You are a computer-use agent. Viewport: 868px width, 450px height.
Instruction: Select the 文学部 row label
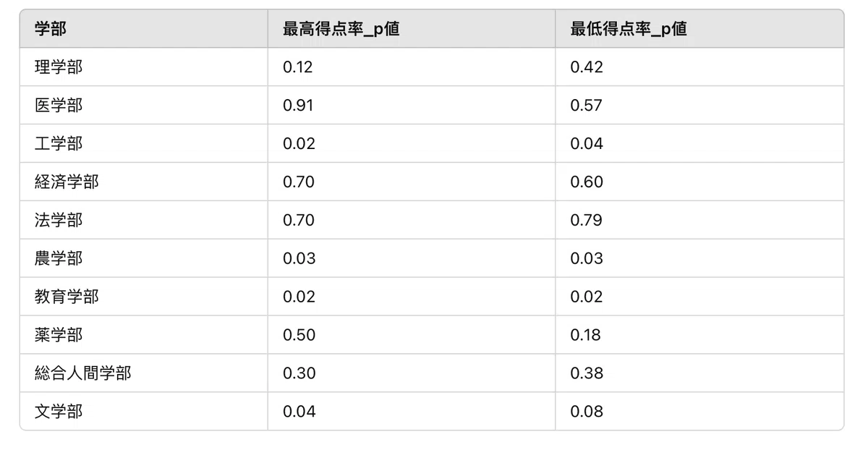tap(59, 412)
